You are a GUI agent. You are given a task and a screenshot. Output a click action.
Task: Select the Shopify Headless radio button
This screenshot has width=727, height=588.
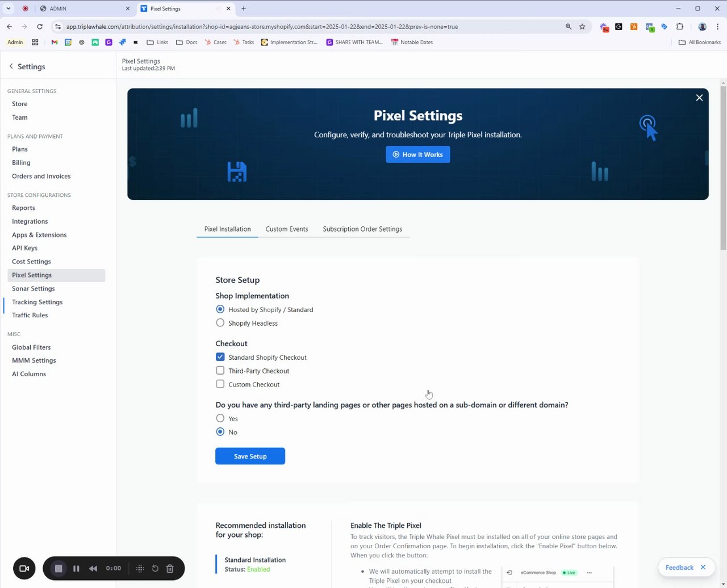[220, 323]
